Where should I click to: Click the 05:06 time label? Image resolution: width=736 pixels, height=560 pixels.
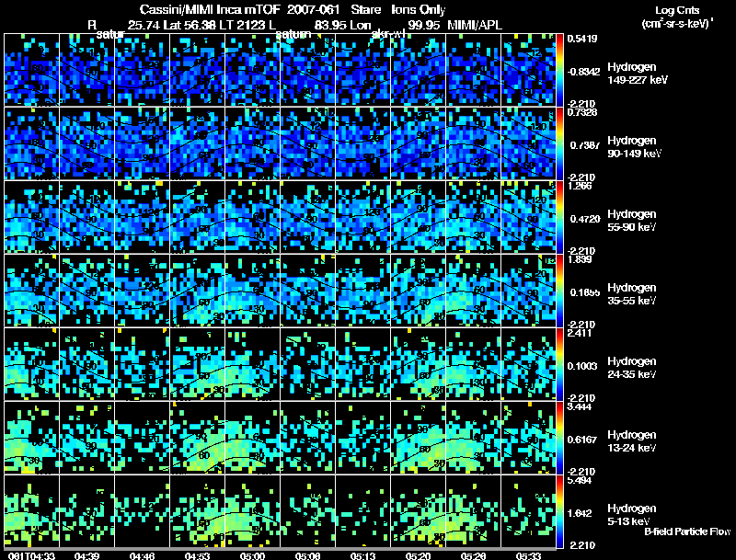307,556
